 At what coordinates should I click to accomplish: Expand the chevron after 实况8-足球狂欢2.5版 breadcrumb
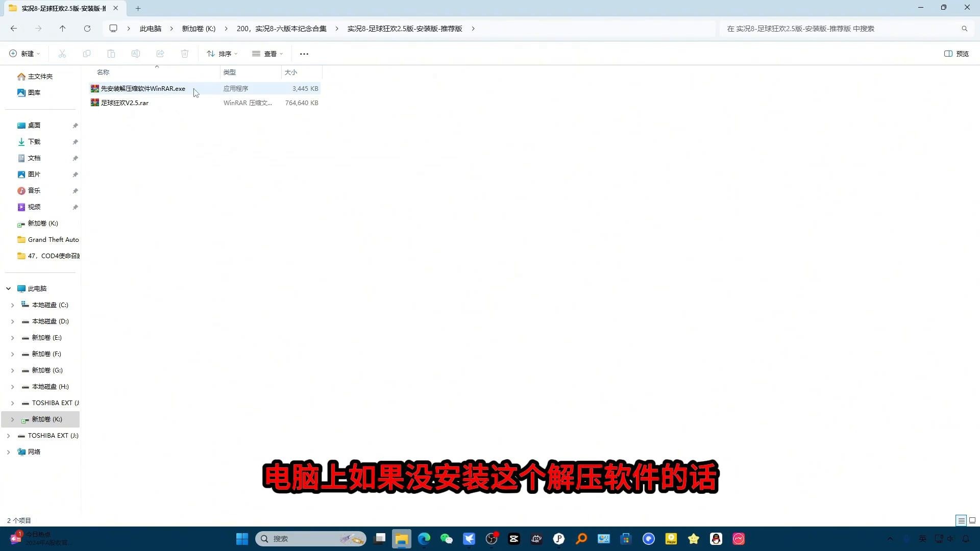click(x=473, y=29)
